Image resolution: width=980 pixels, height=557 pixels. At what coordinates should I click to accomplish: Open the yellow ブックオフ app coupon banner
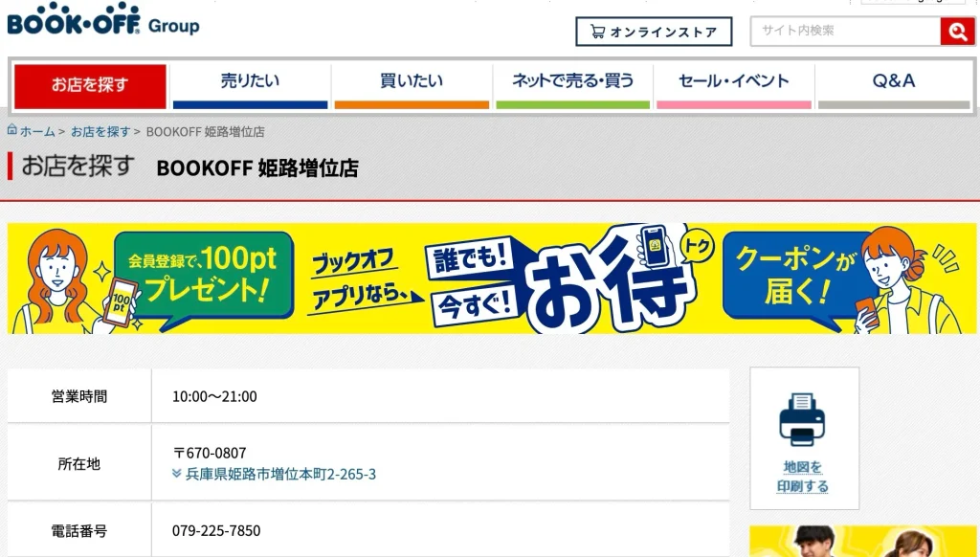(491, 278)
